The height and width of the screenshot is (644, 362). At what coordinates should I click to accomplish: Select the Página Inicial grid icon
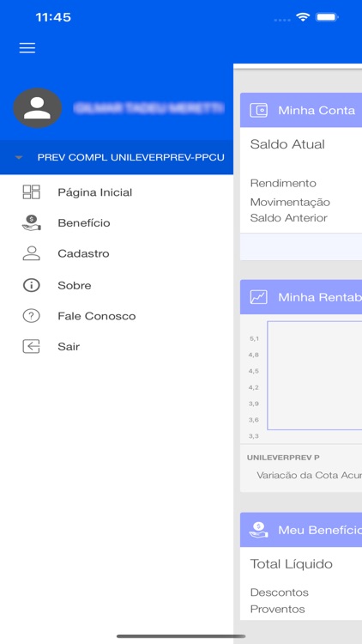point(31,192)
